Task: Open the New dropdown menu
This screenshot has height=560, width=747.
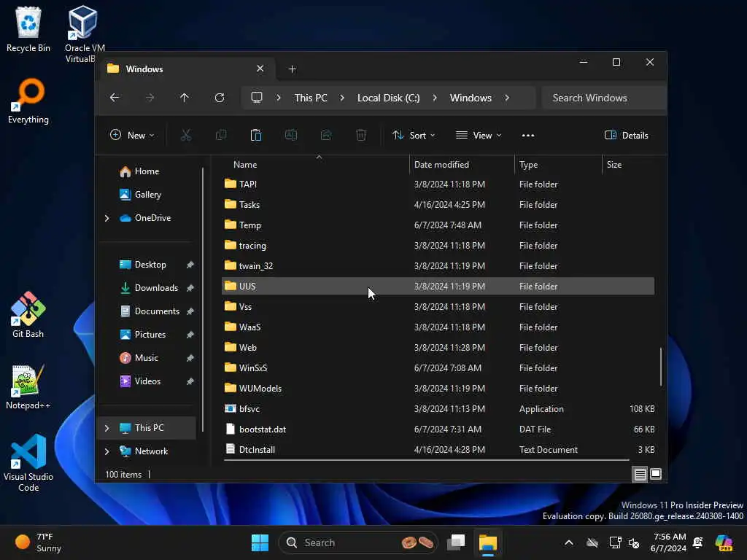Action: (132, 135)
